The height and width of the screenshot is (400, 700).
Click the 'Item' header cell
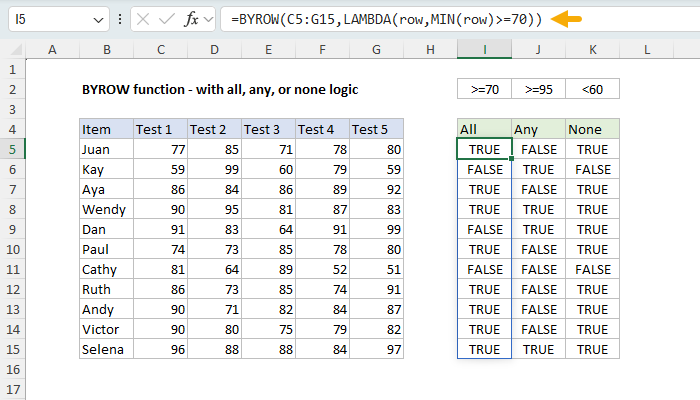click(x=107, y=129)
